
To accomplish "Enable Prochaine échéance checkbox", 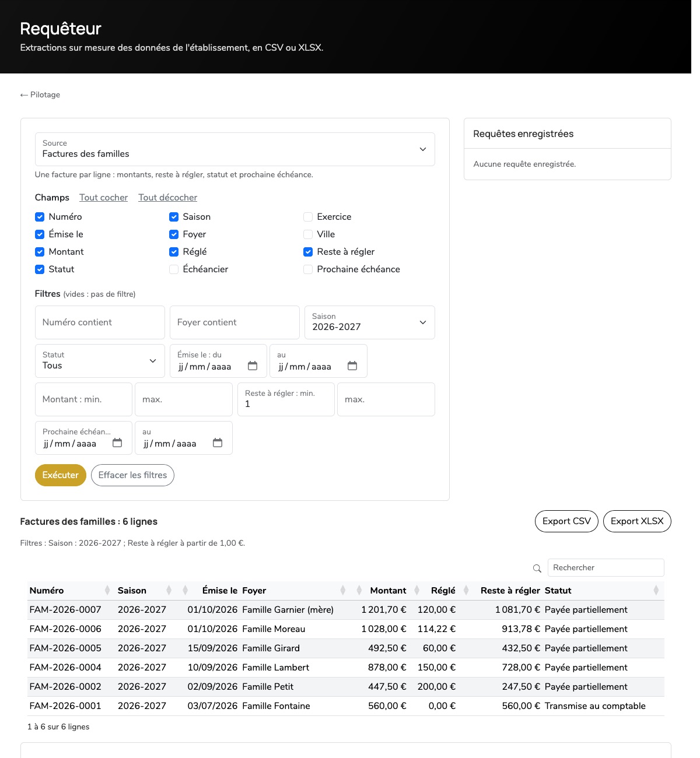I will [x=308, y=269].
